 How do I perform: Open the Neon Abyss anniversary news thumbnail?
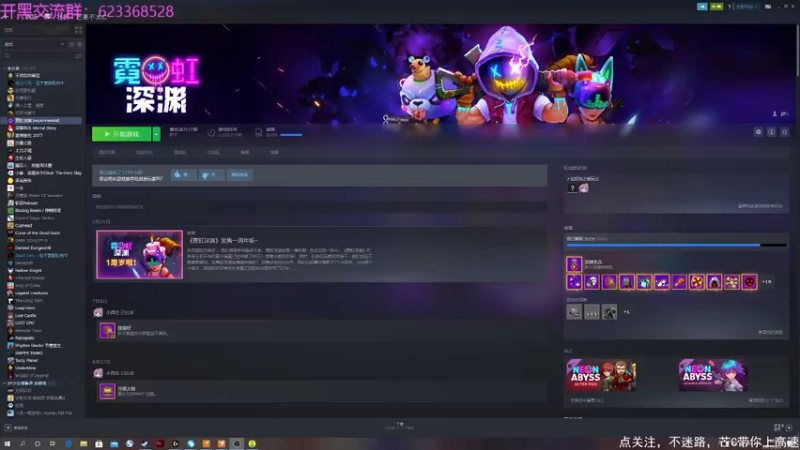tap(139, 254)
